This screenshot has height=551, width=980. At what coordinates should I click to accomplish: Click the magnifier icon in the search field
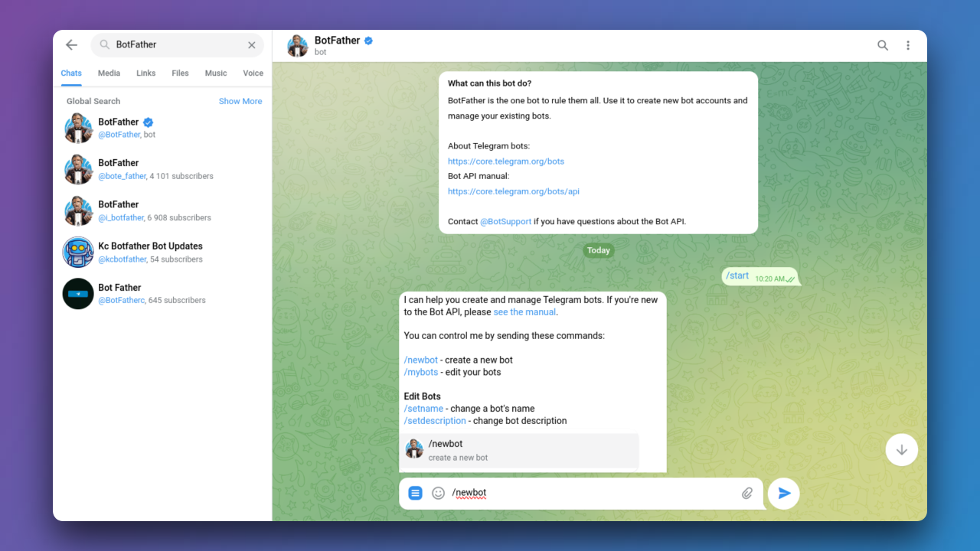(105, 45)
